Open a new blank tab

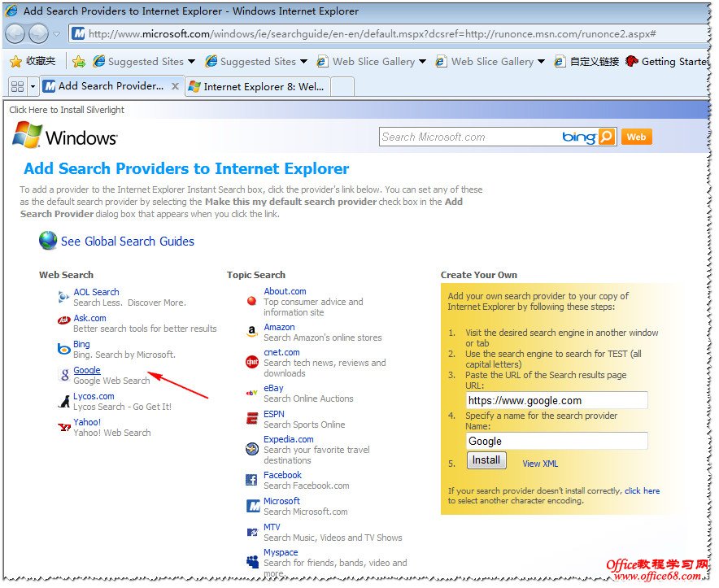(x=342, y=86)
